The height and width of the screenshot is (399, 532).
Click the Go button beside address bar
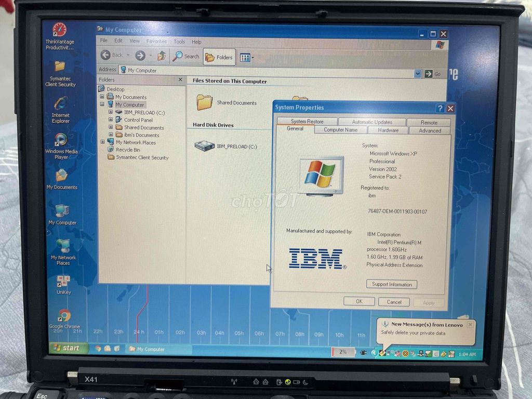(433, 74)
